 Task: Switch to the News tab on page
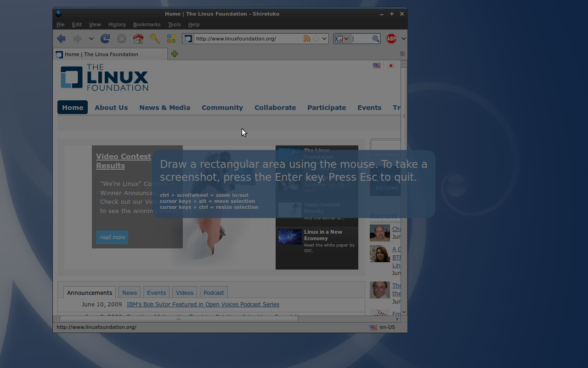(130, 293)
